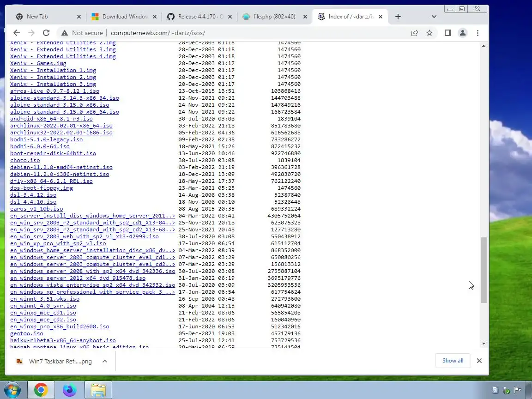Open the Chrome profile avatar
This screenshot has height=399, width=532.
tap(462, 33)
